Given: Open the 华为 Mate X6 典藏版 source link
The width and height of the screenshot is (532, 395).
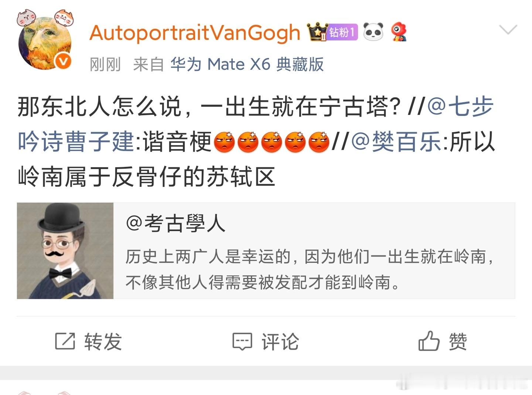Looking at the screenshot, I should [x=247, y=64].
